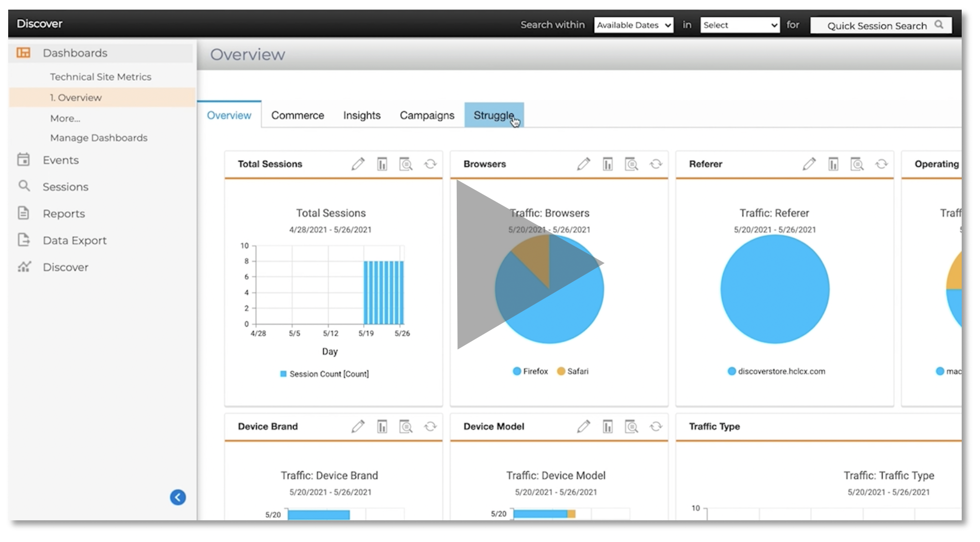The height and width of the screenshot is (542, 980).
Task: Refresh the Total Sessions widget
Action: 430,164
